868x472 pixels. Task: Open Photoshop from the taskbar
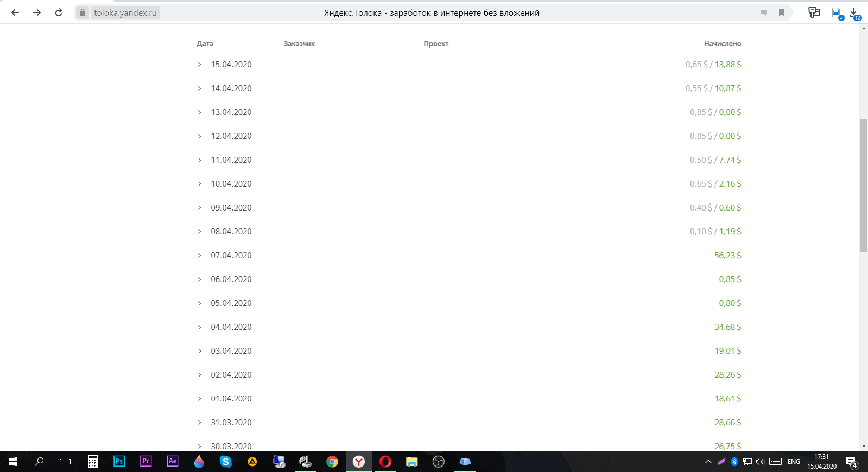119,461
